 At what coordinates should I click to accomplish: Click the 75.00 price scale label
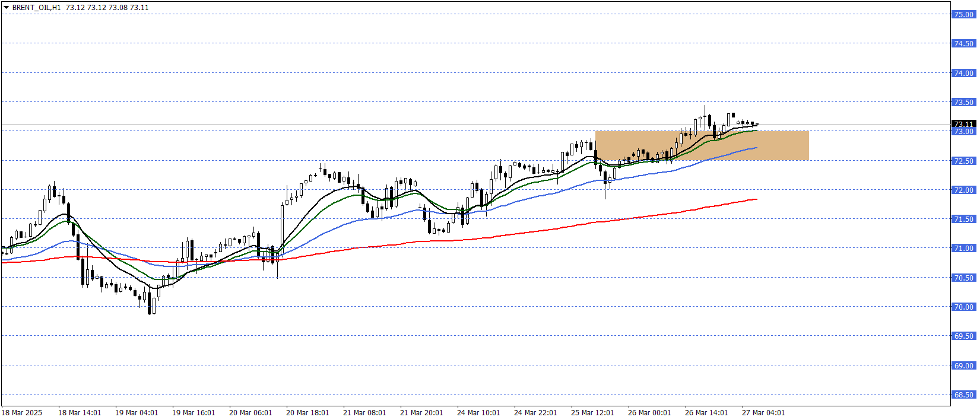pos(963,14)
